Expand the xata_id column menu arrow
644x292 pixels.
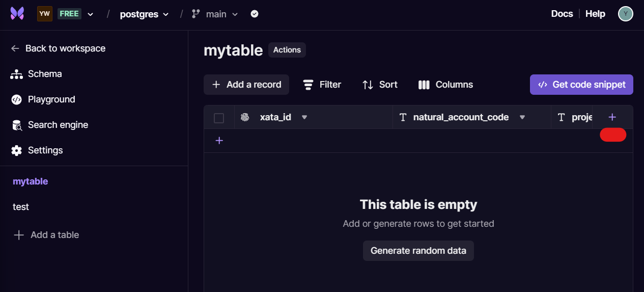304,117
